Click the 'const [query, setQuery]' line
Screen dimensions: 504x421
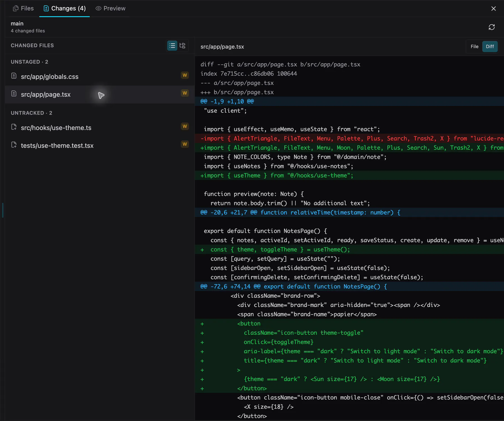click(x=349, y=259)
